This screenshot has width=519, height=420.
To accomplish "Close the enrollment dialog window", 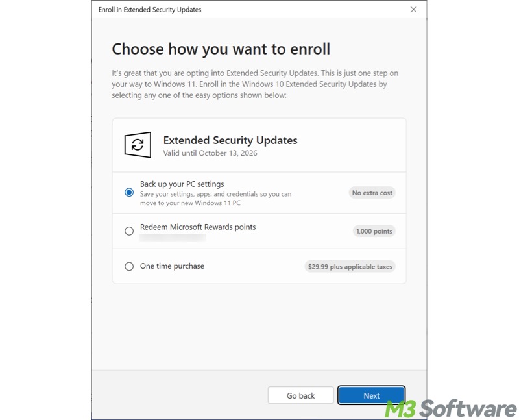I will [x=414, y=10].
